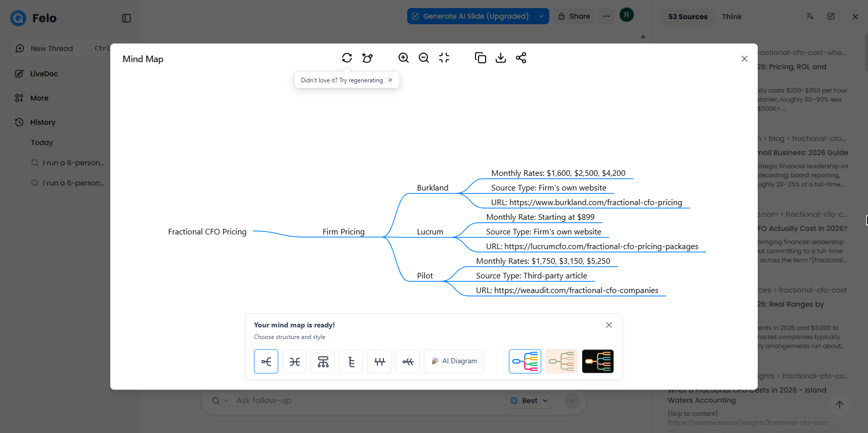Select the Burkland branch node

tap(432, 188)
